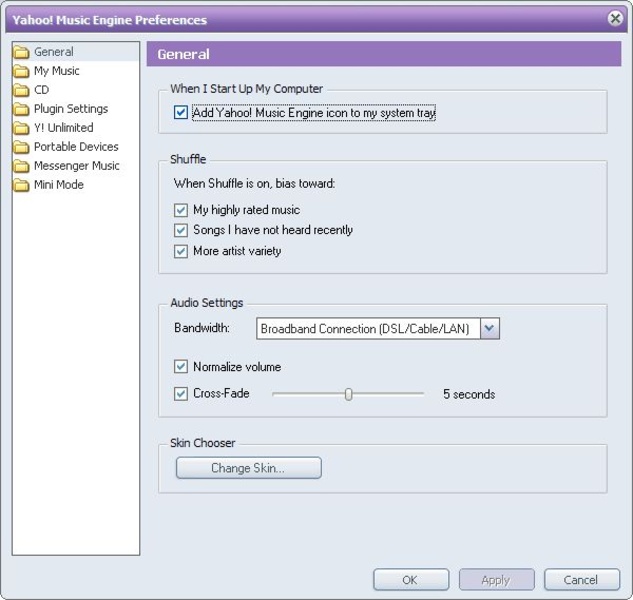The height and width of the screenshot is (600, 633).
Task: Click the My Music folder icon
Action: coord(21,71)
